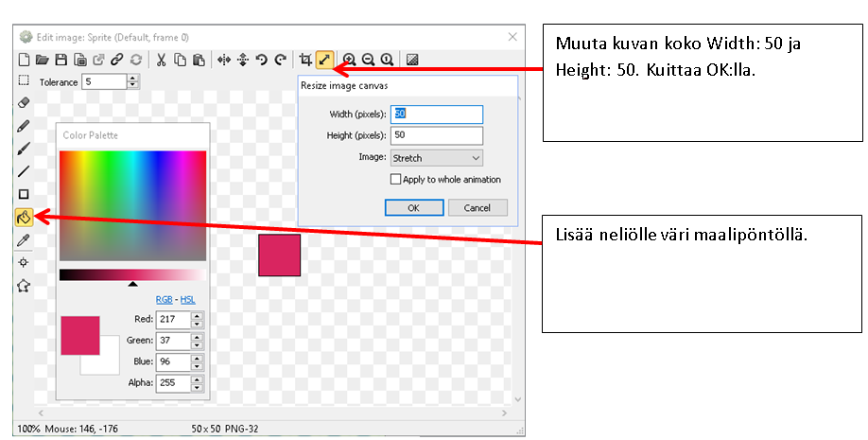The width and height of the screenshot is (868, 440).
Task: Switch color mode to RGB
Action: click(x=164, y=300)
